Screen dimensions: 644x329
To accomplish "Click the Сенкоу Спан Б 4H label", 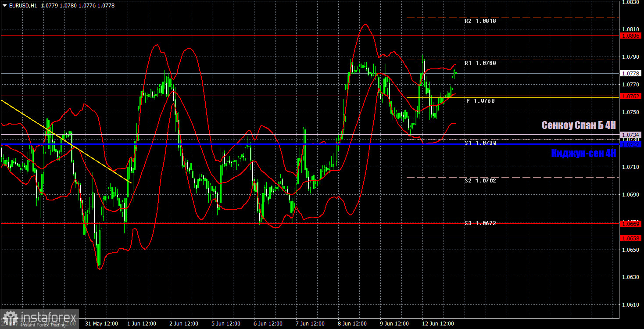I will [579, 125].
